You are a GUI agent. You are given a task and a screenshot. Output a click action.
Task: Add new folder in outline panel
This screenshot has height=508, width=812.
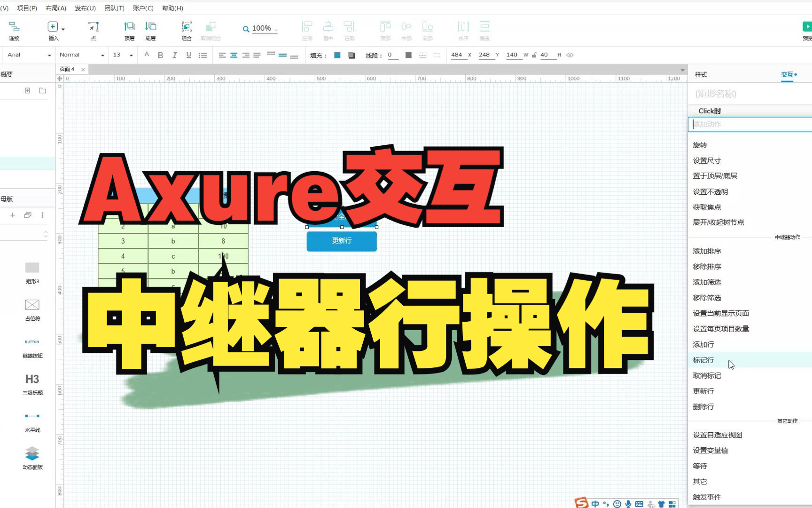pos(42,90)
